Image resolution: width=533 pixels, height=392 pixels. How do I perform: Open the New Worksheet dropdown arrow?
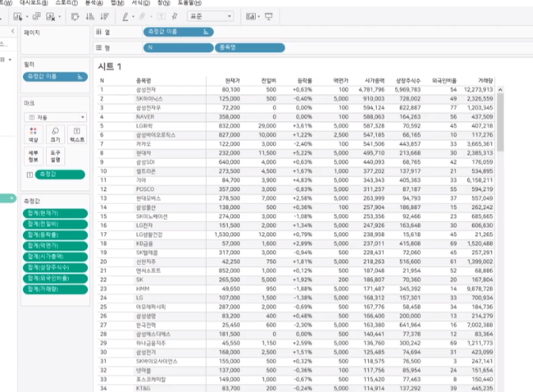[x=27, y=17]
